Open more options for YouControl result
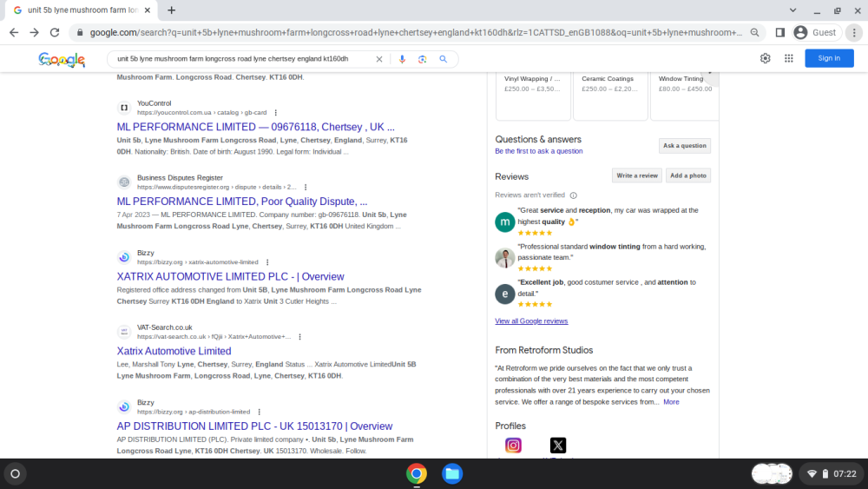The image size is (868, 489). 276,112
